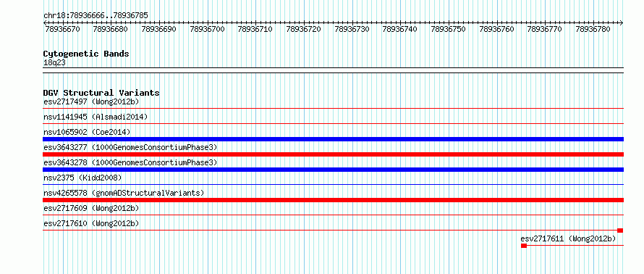Open variant esv2717611 (Wong2012b)
Image resolution: width=644 pixels, height=274 pixels.
tap(569, 238)
